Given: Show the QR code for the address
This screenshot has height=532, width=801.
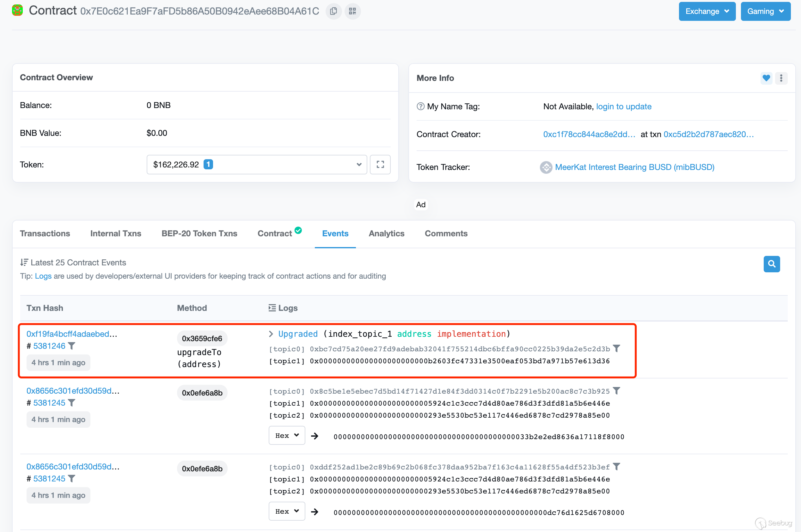Looking at the screenshot, I should [x=352, y=11].
